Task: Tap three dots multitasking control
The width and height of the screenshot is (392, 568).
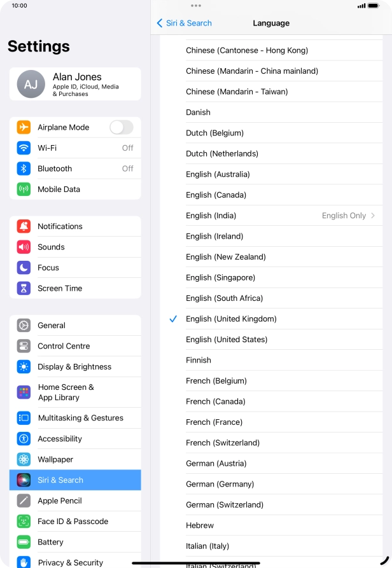Action: point(196,6)
